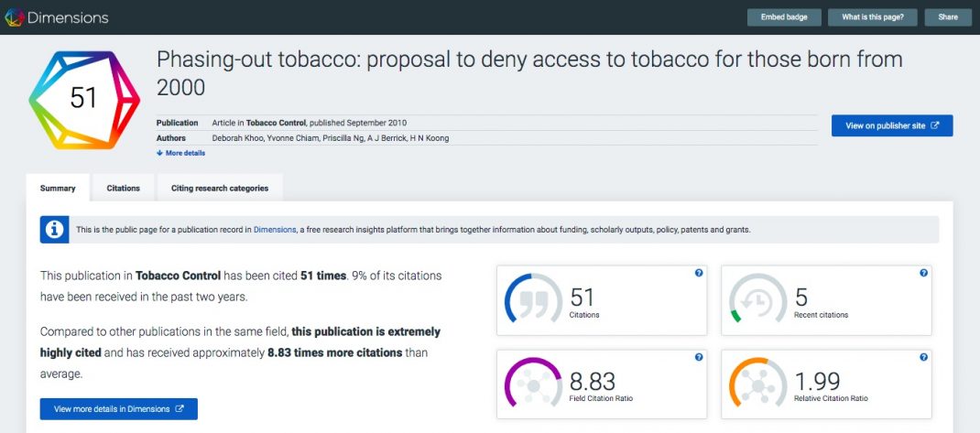Click the large Dimensions badge showing 51

pyautogui.click(x=83, y=99)
